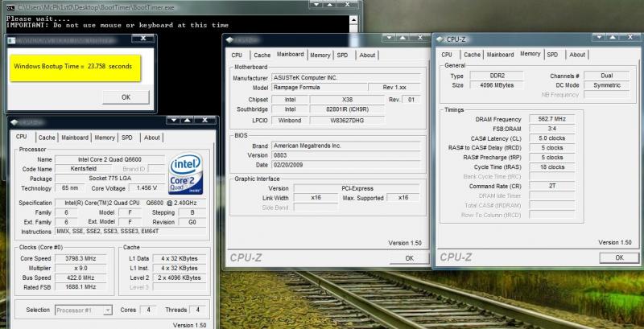
Task: Click the BIOS Brand American Megatrends Inc.
Action: coord(346,146)
